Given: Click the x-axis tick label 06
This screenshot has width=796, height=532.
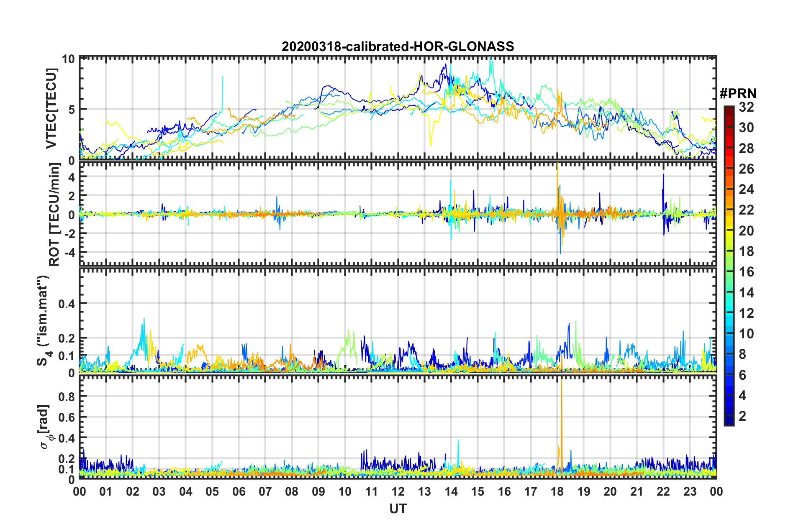Looking at the screenshot, I should tap(239, 491).
